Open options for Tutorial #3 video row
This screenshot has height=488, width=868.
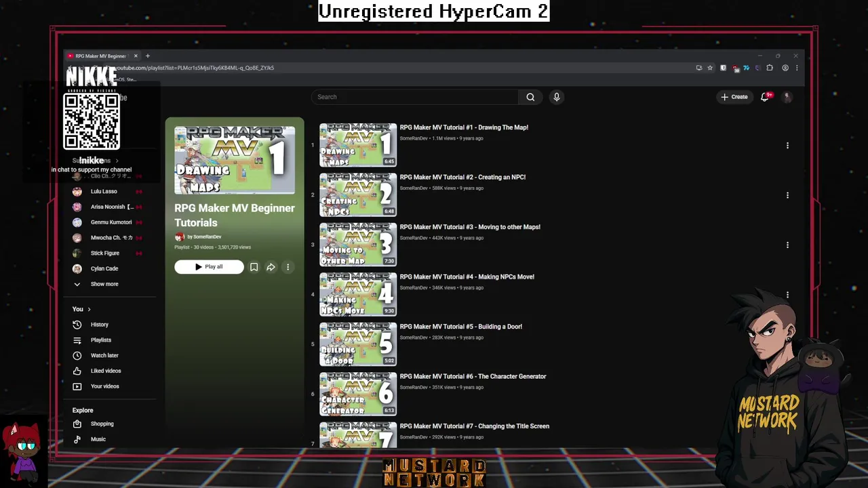pyautogui.click(x=787, y=245)
